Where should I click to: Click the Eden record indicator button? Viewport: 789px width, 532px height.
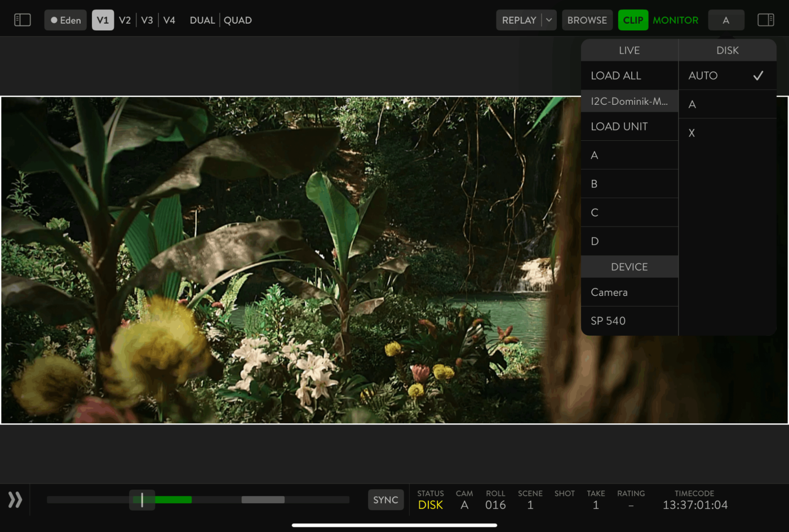click(65, 20)
